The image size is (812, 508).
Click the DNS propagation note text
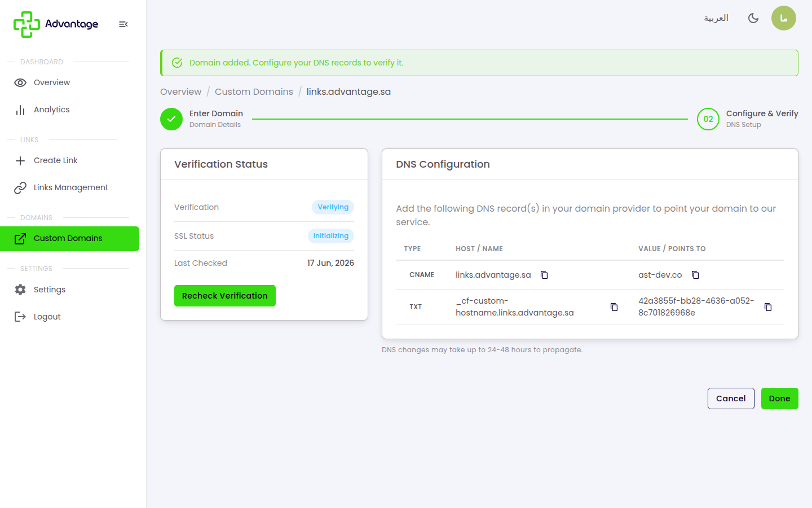pos(482,350)
